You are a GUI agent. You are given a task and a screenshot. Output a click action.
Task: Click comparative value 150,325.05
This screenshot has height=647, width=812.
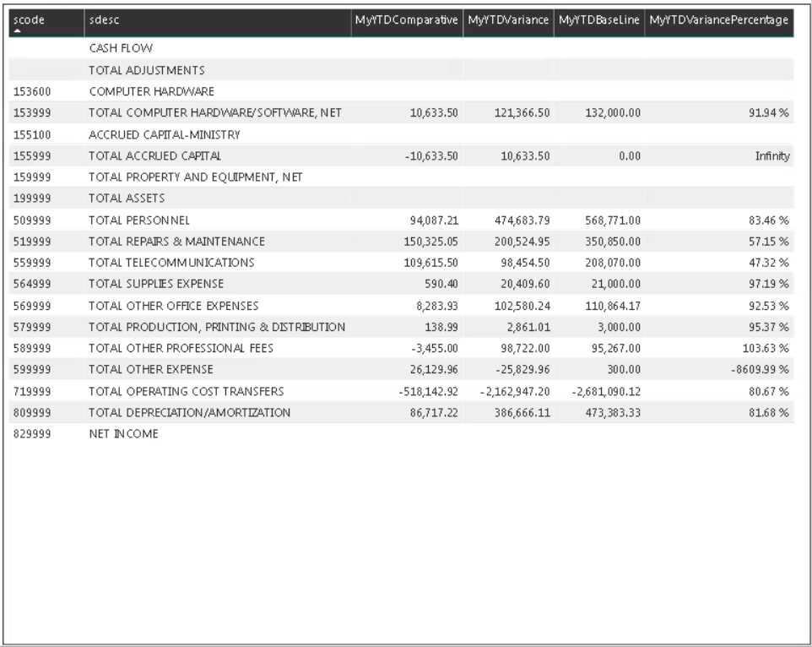pos(430,242)
